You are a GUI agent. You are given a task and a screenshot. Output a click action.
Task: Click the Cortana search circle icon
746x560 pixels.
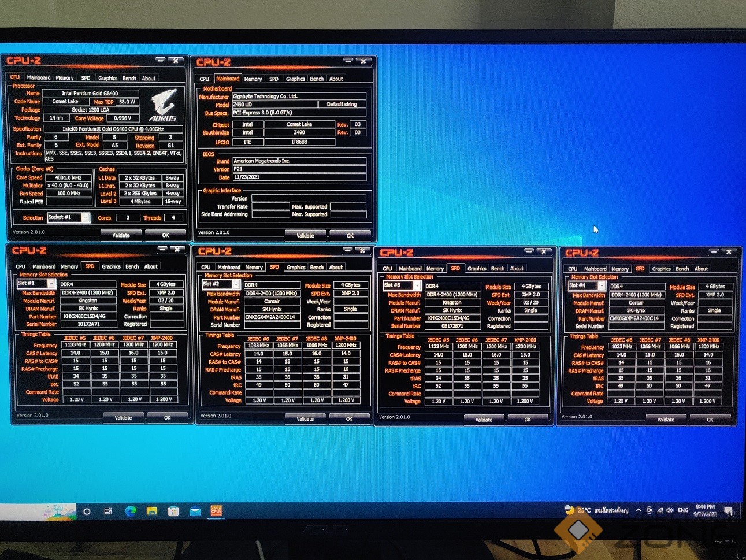[x=87, y=511]
